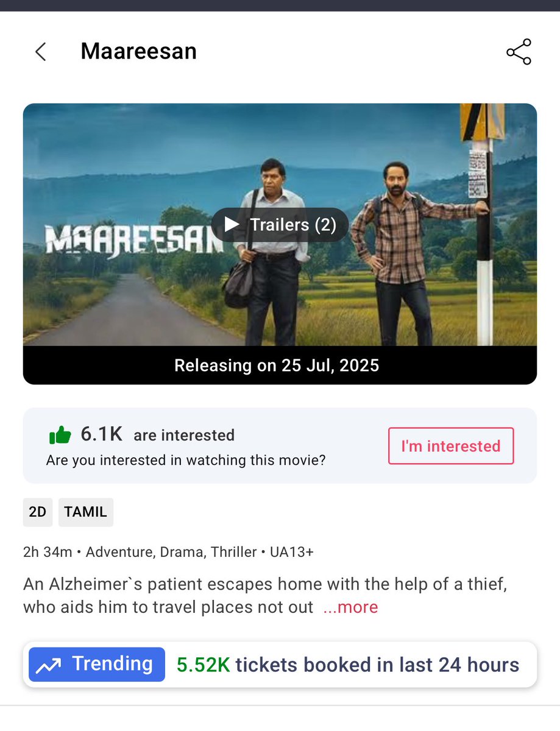Image resolution: width=560 pixels, height=731 pixels.
Task: Tap the UA13+ certification label
Action: point(292,553)
